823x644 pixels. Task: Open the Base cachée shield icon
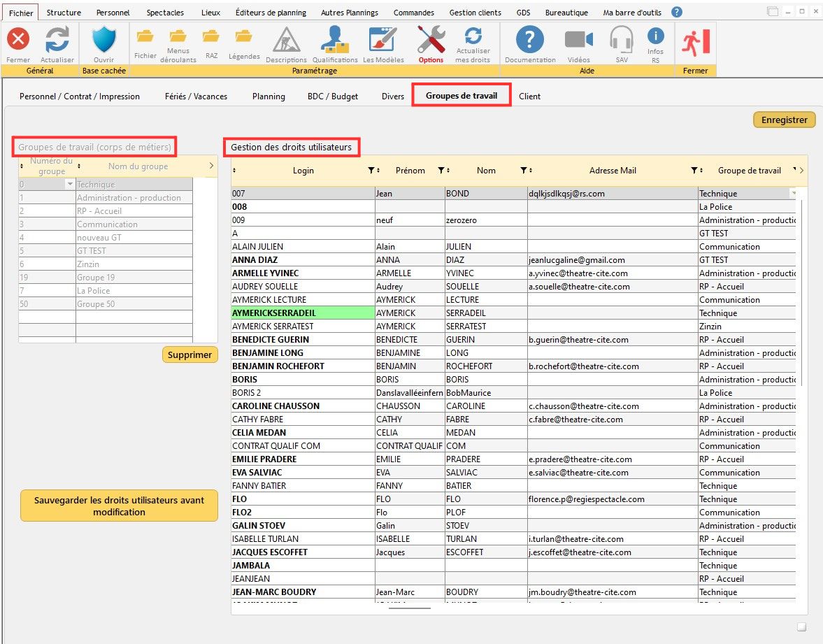pos(104,40)
